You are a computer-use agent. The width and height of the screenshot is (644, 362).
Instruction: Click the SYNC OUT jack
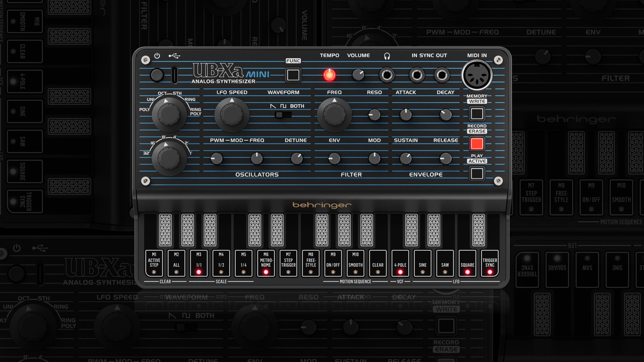(x=442, y=75)
